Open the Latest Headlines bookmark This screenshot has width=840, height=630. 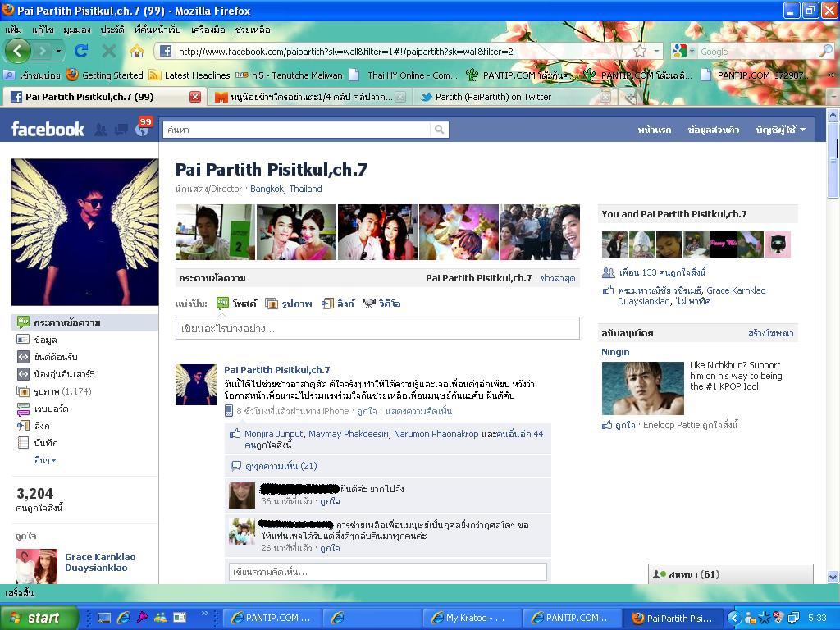(x=189, y=75)
